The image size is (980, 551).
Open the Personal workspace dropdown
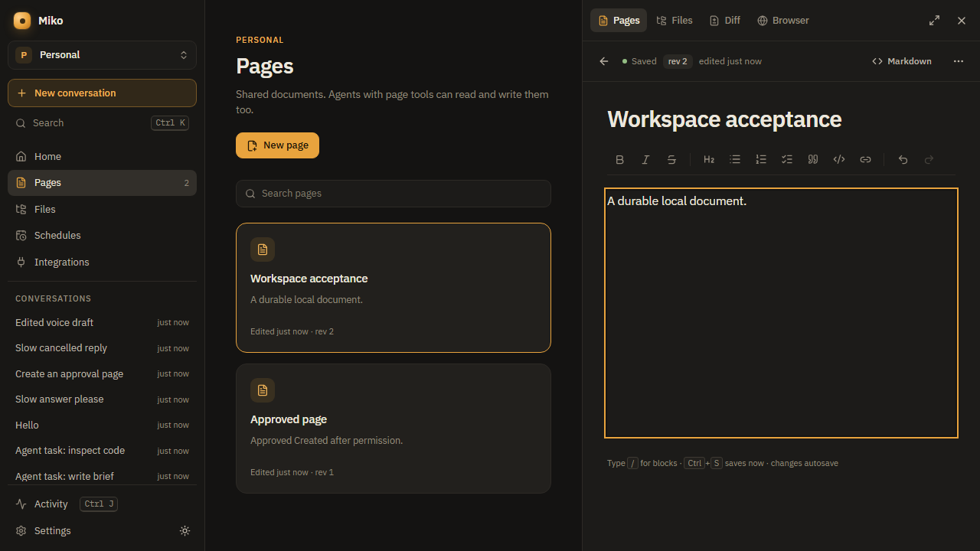102,55
